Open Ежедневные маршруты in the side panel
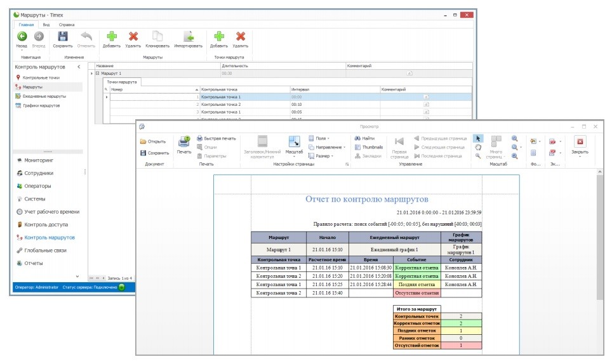The image size is (612, 364). click(x=44, y=96)
